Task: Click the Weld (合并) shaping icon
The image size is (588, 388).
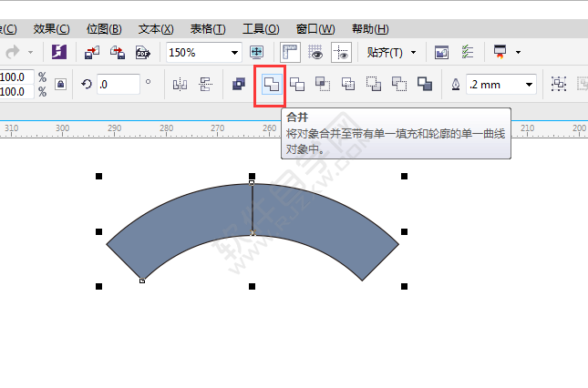Action: click(x=270, y=84)
